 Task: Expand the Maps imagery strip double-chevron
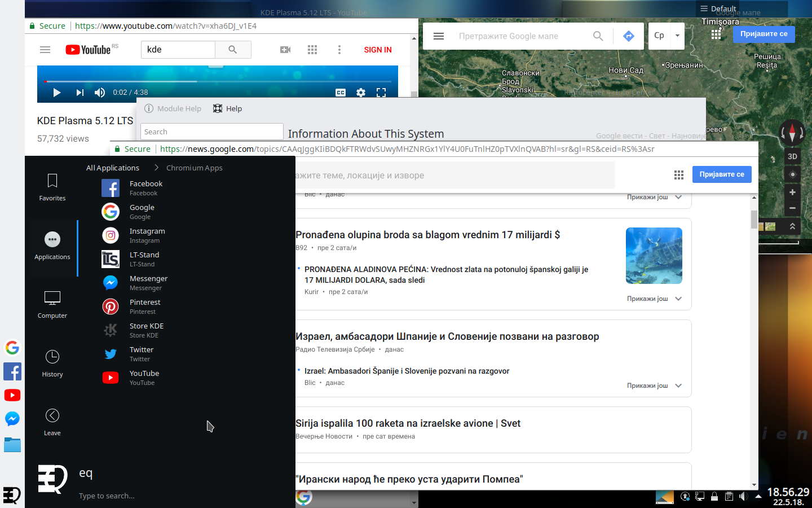click(x=792, y=226)
